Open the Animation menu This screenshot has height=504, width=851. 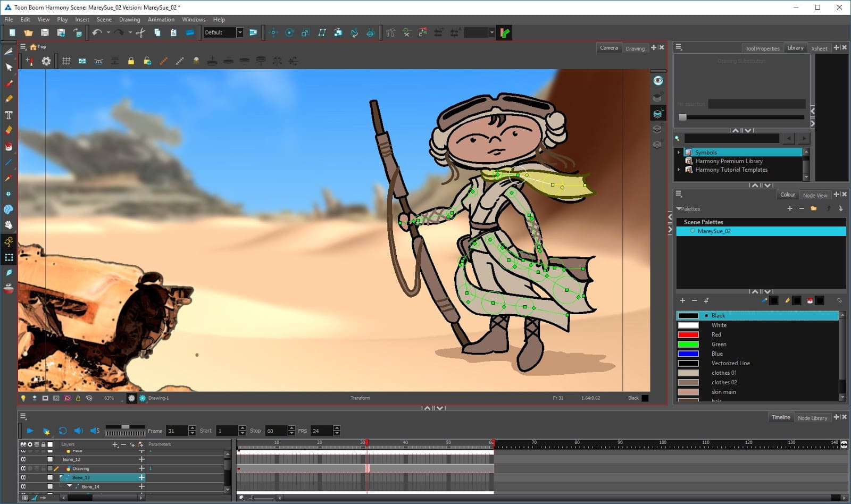(161, 19)
